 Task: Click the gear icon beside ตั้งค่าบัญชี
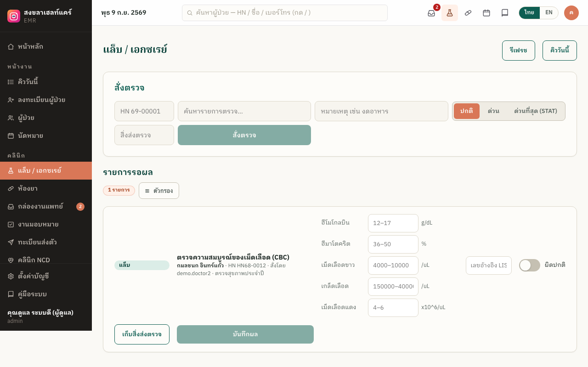pos(11,276)
